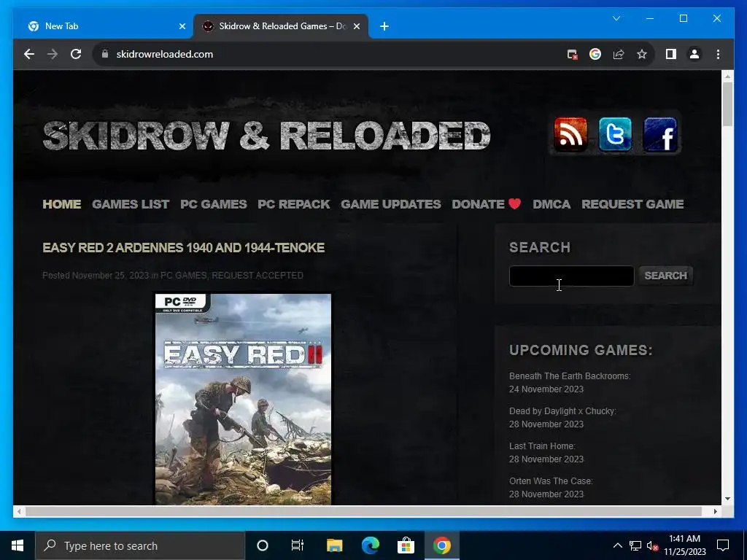This screenshot has height=560, width=747.
Task: Open a new tab with the plus button
Action: [384, 26]
